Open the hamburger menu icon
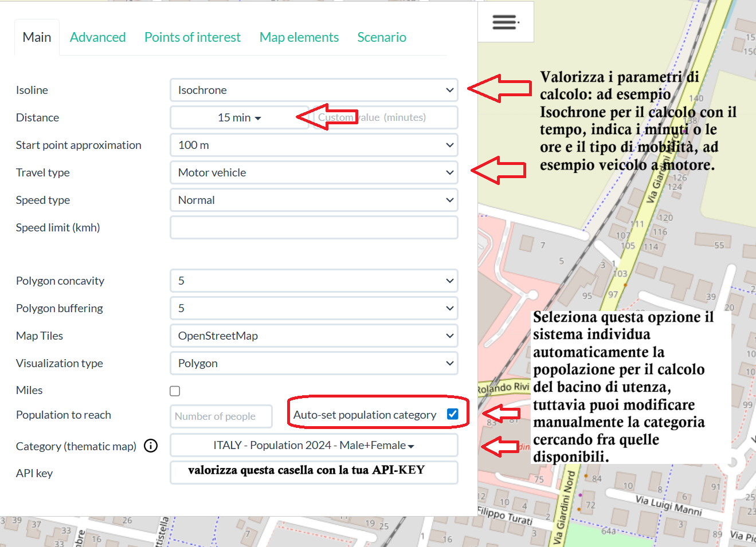This screenshot has height=547, width=756. (505, 22)
